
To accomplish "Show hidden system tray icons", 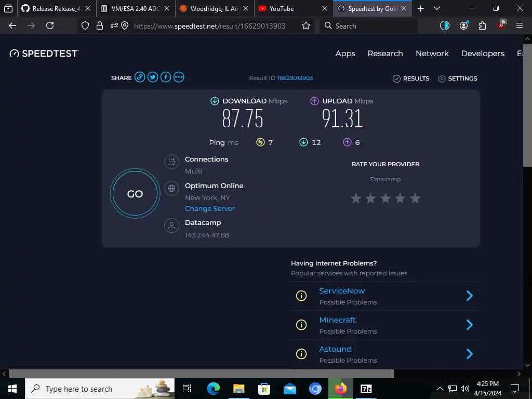I will point(440,389).
